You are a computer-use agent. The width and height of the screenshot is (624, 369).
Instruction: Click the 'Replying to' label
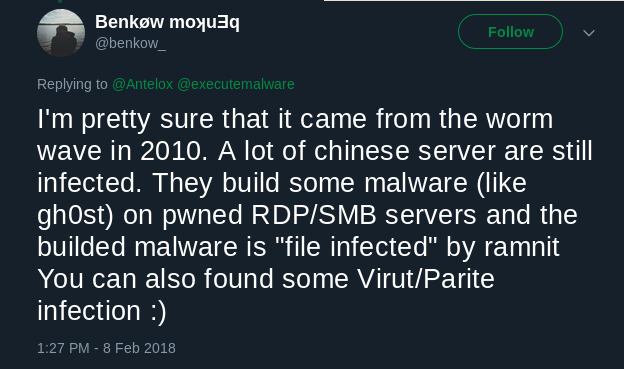pos(72,84)
